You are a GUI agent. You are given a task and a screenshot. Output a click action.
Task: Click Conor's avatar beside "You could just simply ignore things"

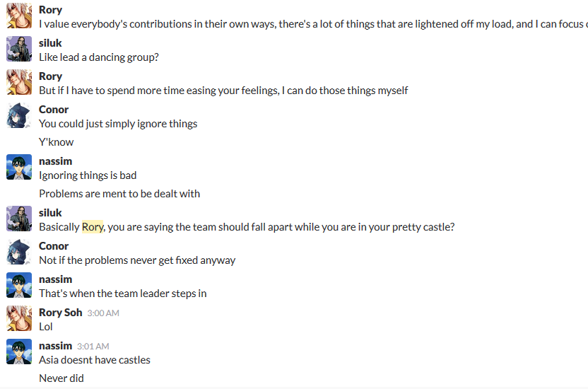[x=19, y=116]
